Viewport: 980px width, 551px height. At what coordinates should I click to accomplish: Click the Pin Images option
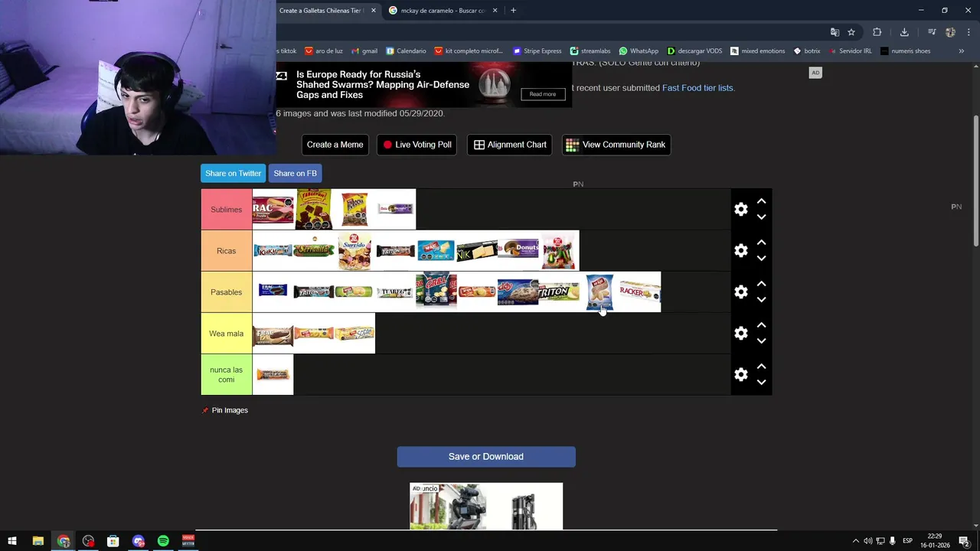click(224, 410)
